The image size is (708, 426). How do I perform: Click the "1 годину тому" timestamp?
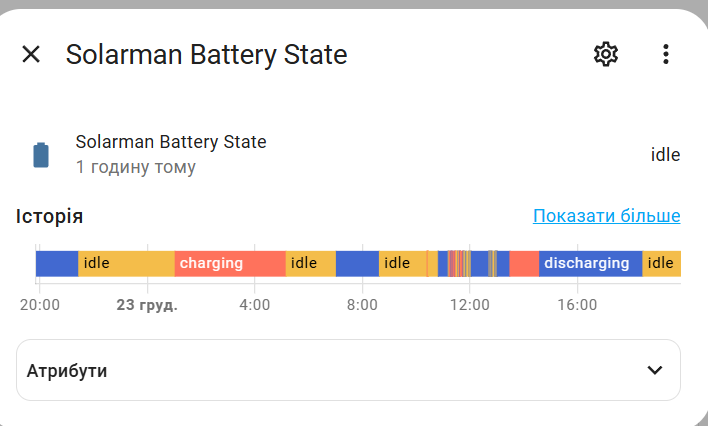[136, 167]
